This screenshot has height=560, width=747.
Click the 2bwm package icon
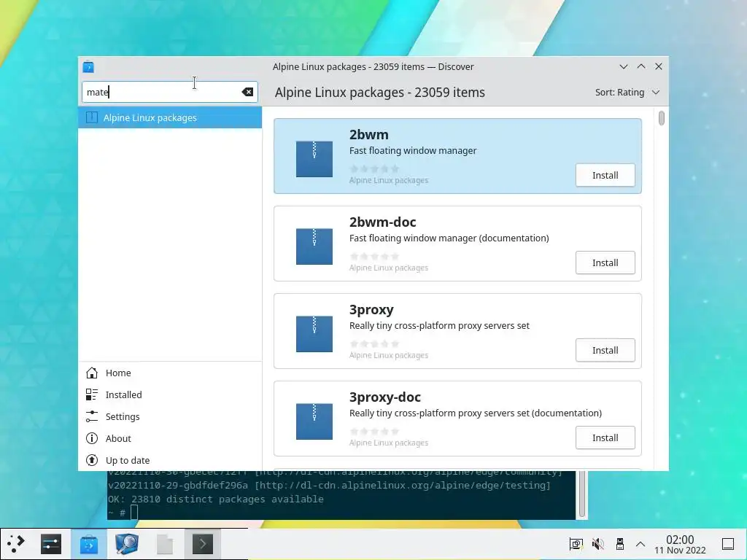(314, 159)
